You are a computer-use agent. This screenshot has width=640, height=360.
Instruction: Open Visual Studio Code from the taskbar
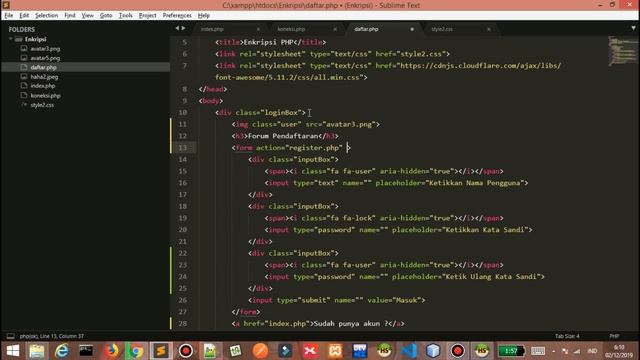pyautogui.click(x=409, y=351)
